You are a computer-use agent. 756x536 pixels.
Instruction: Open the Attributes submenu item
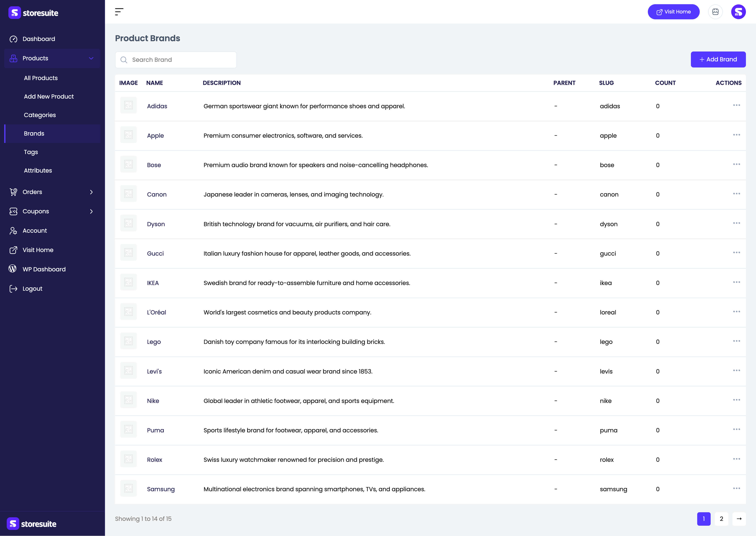(38, 171)
